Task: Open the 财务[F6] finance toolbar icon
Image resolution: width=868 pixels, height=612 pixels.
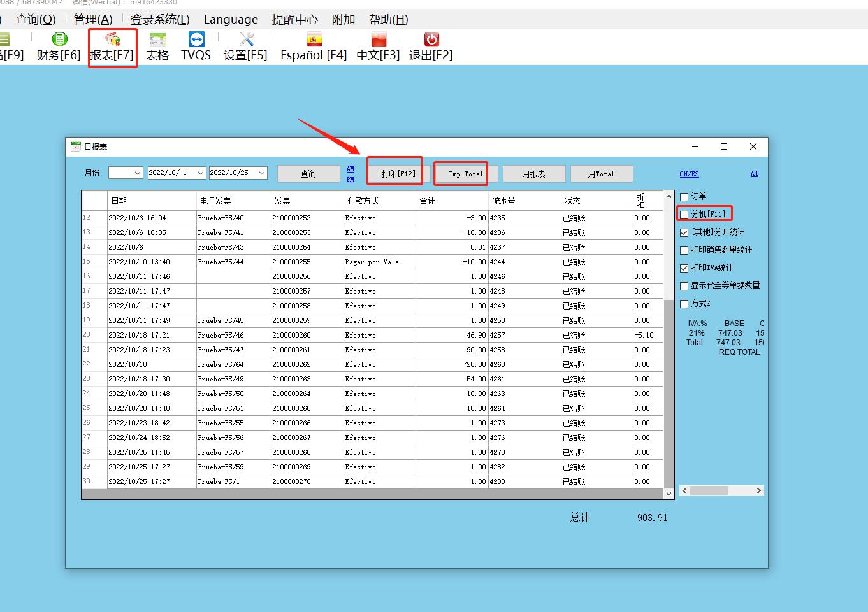Action: [59, 39]
